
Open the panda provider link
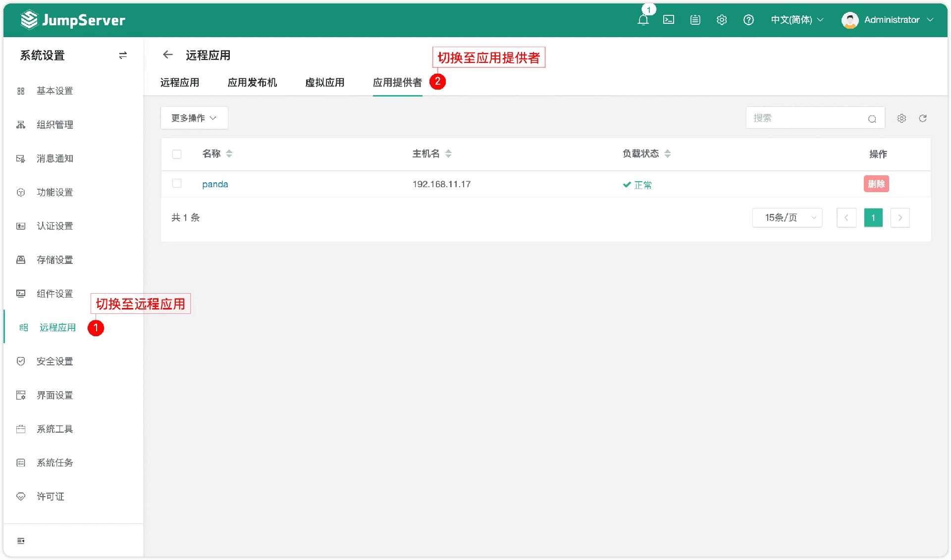click(215, 184)
